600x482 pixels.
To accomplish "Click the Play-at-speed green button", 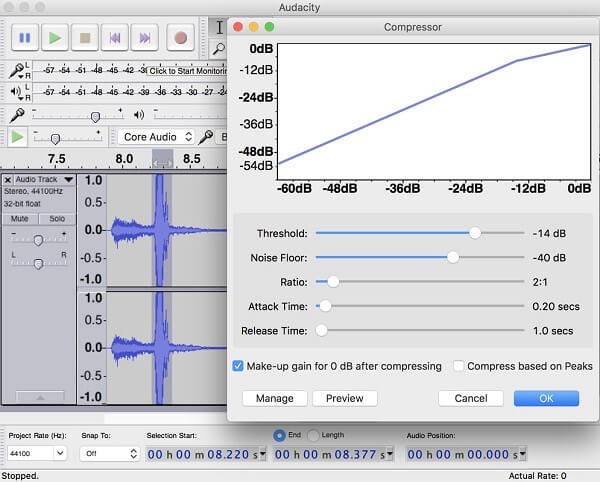I will tap(17, 137).
